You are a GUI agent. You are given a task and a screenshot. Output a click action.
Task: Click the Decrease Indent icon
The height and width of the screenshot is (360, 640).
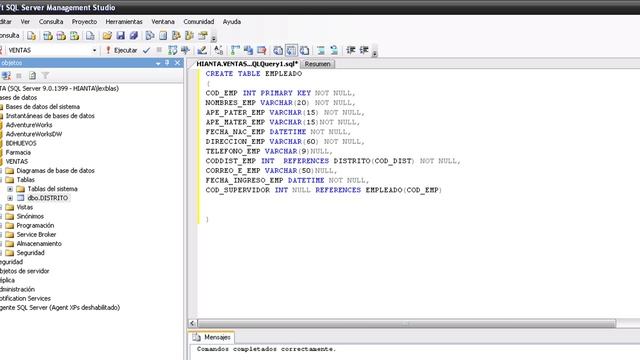351,50
